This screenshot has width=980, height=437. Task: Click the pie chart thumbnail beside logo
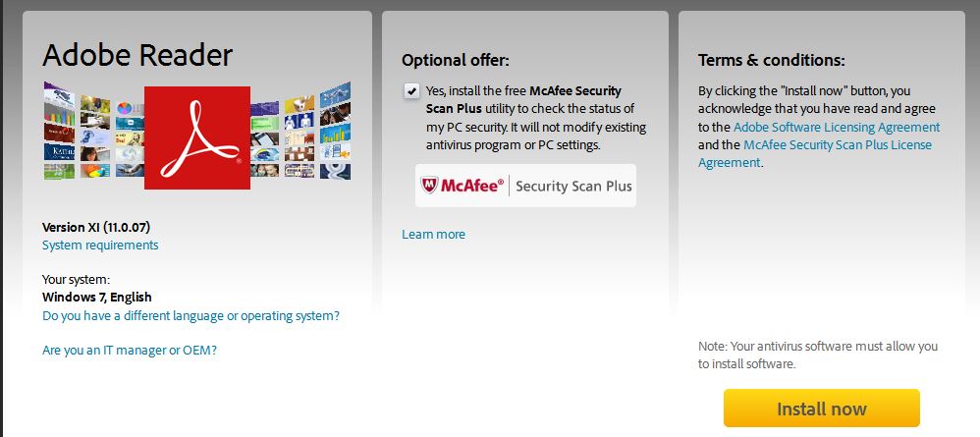(124, 107)
